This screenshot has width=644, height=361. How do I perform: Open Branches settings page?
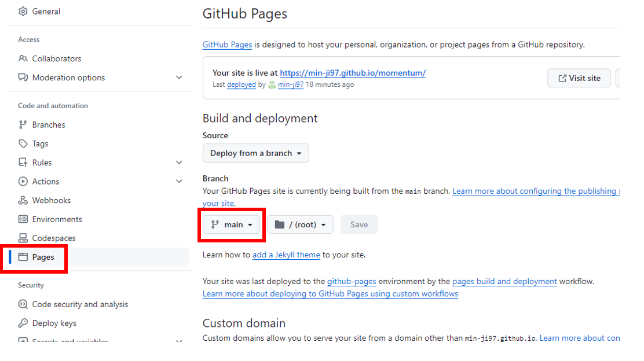[x=49, y=125]
